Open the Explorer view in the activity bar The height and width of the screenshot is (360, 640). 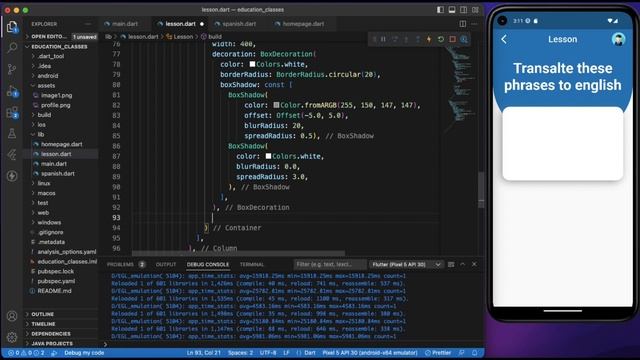click(x=12, y=27)
